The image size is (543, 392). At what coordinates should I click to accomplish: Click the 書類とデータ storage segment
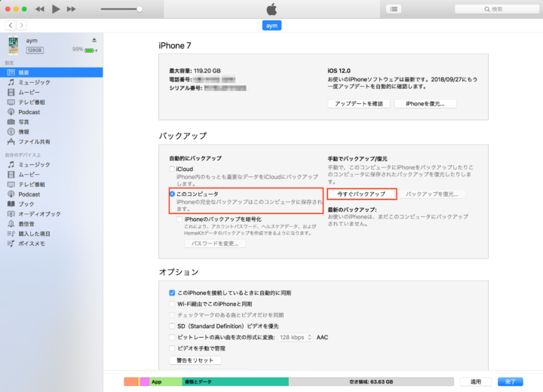click(x=235, y=381)
